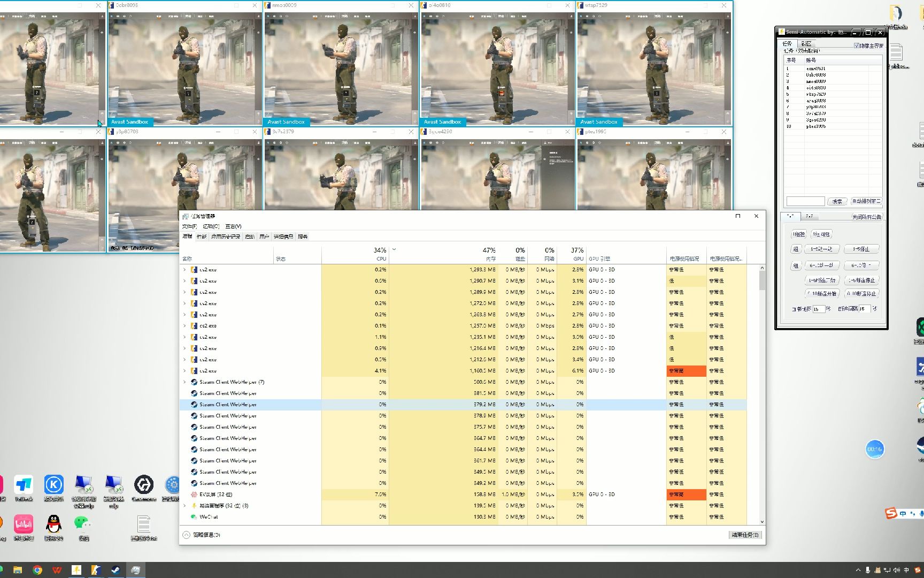924x578 pixels.
Task: Expand the cs2.exe process using 1,290.7 MB
Action: tap(185, 281)
